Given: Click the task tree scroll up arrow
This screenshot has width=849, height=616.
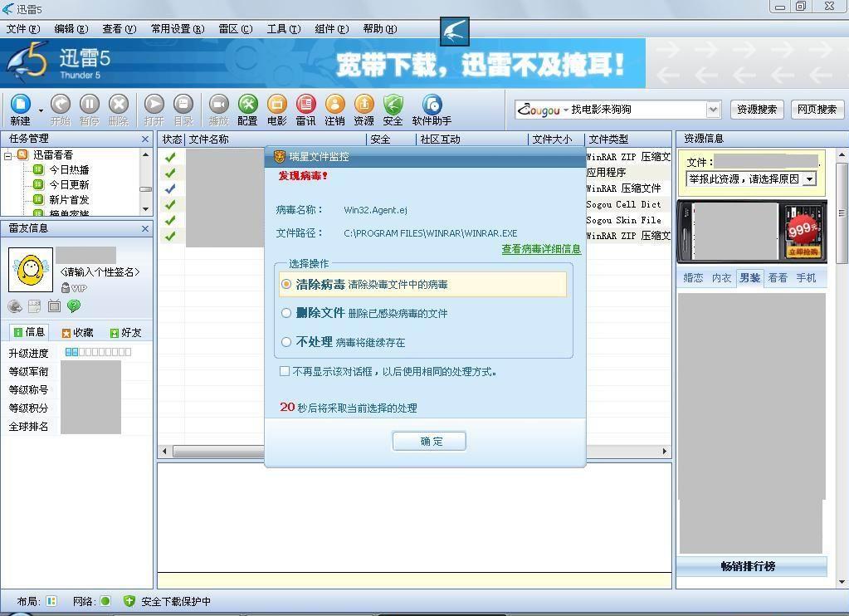Looking at the screenshot, I should point(146,155).
